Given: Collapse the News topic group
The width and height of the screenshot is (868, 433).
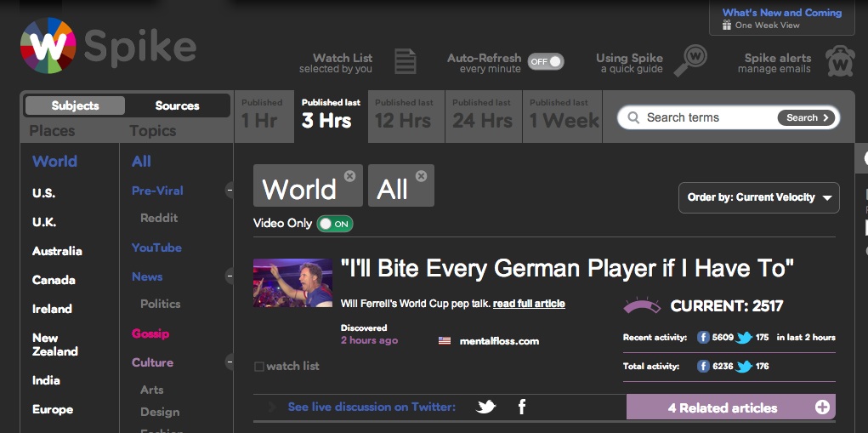Looking at the screenshot, I should tap(230, 276).
